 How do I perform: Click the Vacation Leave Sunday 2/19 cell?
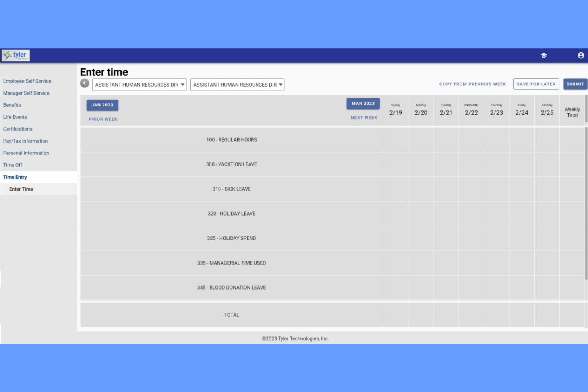click(x=395, y=164)
